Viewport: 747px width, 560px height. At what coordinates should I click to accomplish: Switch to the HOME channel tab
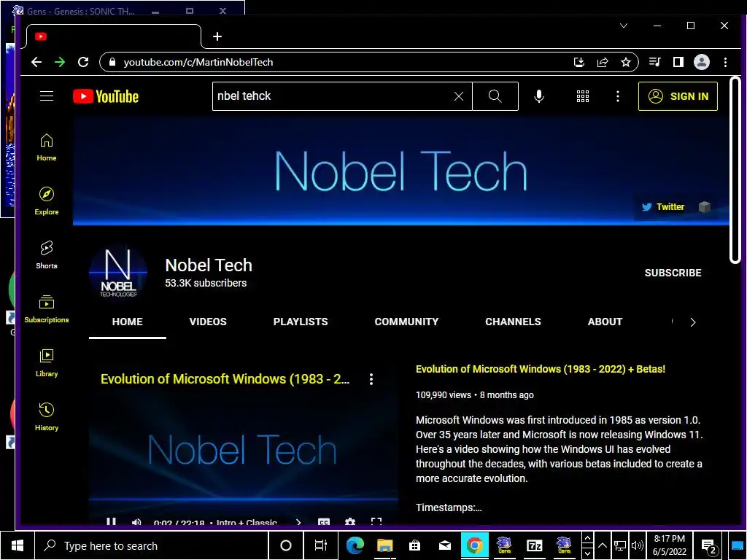[127, 322]
